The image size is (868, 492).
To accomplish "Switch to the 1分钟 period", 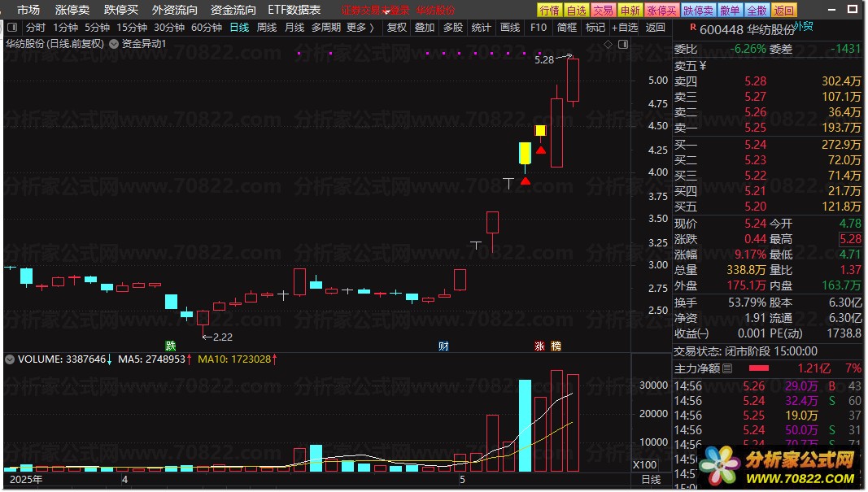I will click(66, 27).
